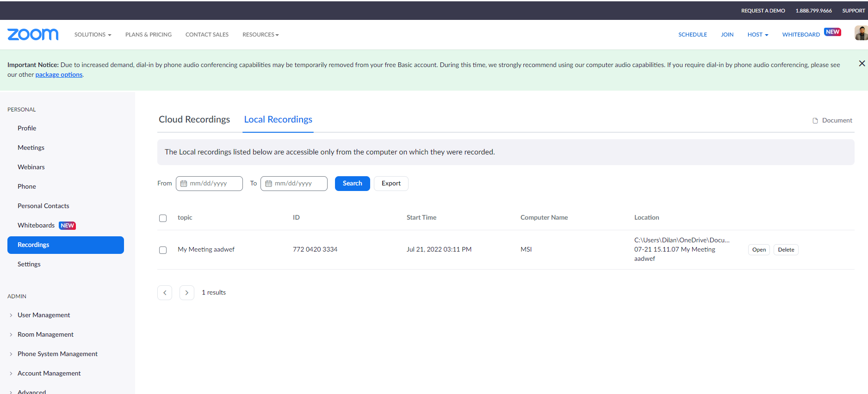Open Personal Contacts in sidebar
The height and width of the screenshot is (394, 868).
(43, 206)
